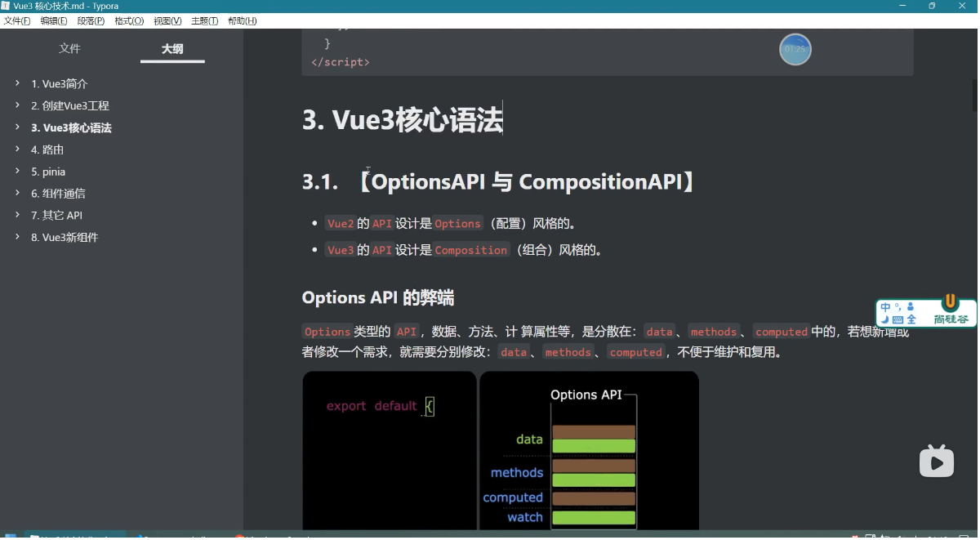
Task: Open the 编辑(E) menu
Action: (54, 21)
